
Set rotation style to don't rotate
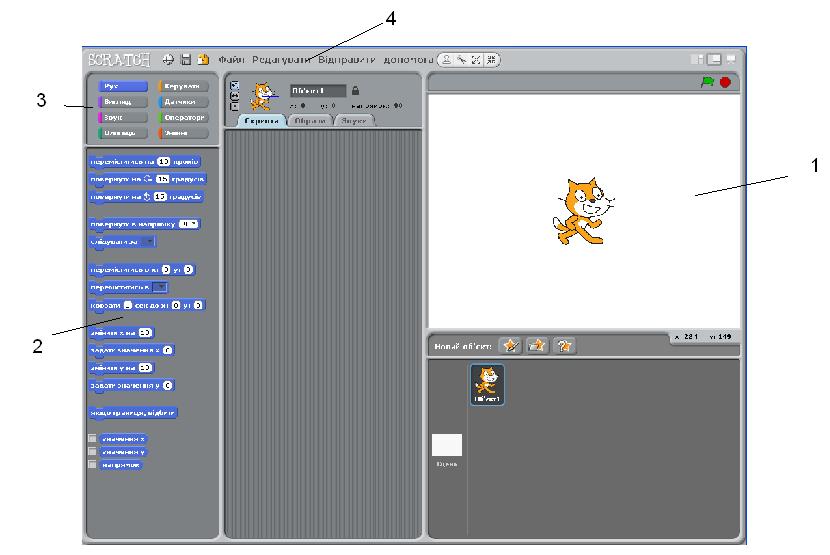point(234,106)
